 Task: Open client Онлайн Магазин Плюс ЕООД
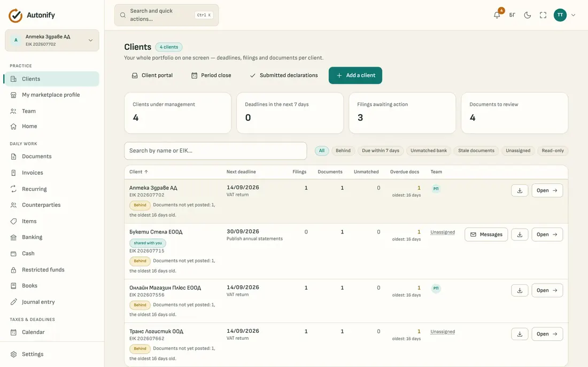click(x=547, y=290)
